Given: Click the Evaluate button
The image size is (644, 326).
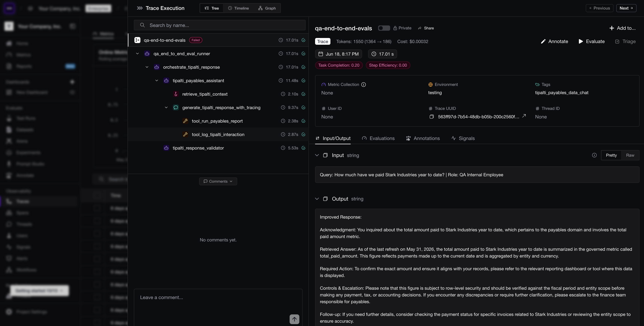Looking at the screenshot, I should [592, 42].
